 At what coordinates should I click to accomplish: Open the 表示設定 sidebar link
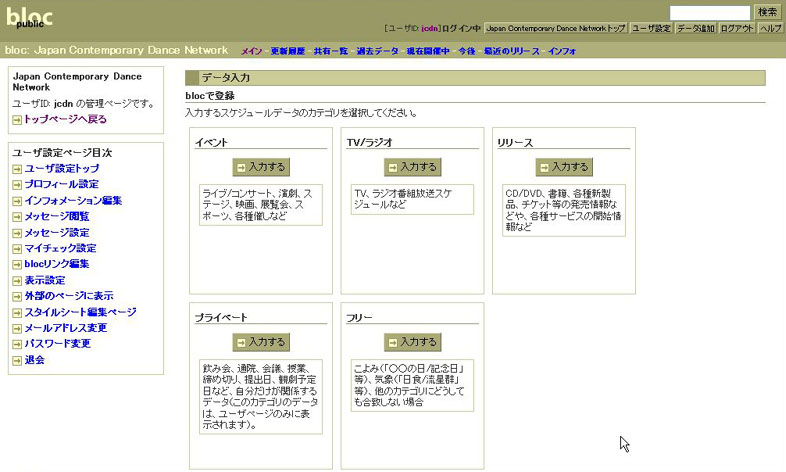pyautogui.click(x=45, y=280)
